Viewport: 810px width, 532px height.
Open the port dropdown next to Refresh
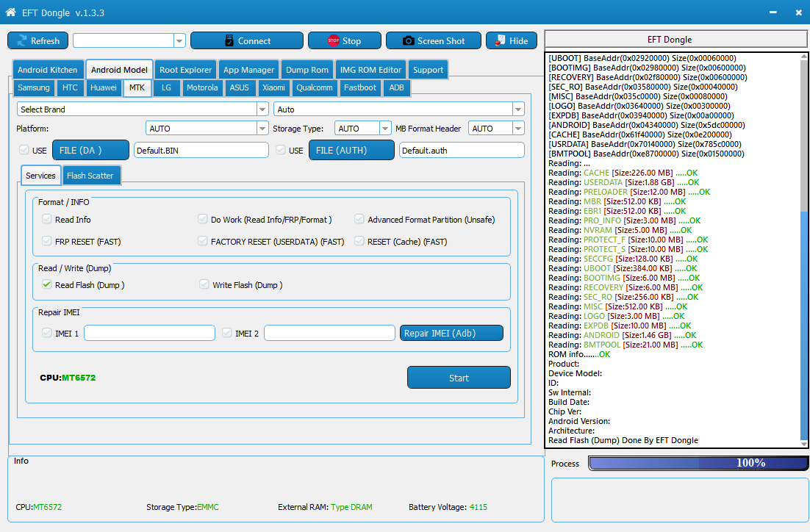click(x=180, y=40)
